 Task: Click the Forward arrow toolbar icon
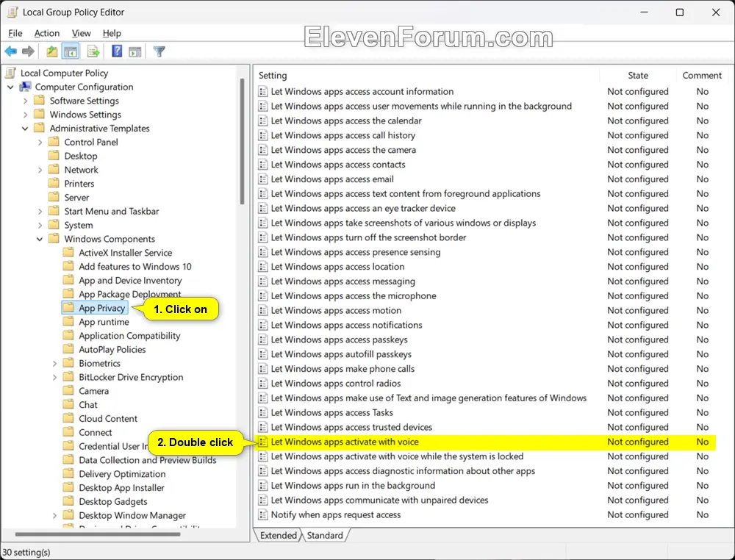[x=28, y=51]
